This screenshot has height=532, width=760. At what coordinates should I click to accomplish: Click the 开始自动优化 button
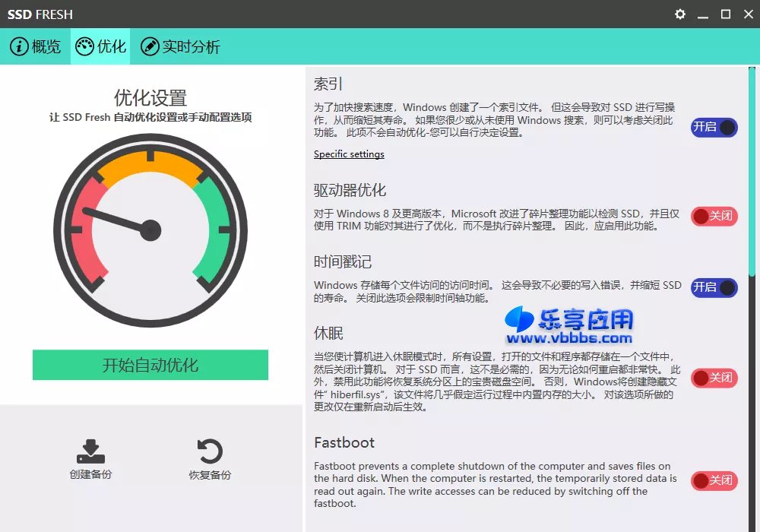coord(150,365)
